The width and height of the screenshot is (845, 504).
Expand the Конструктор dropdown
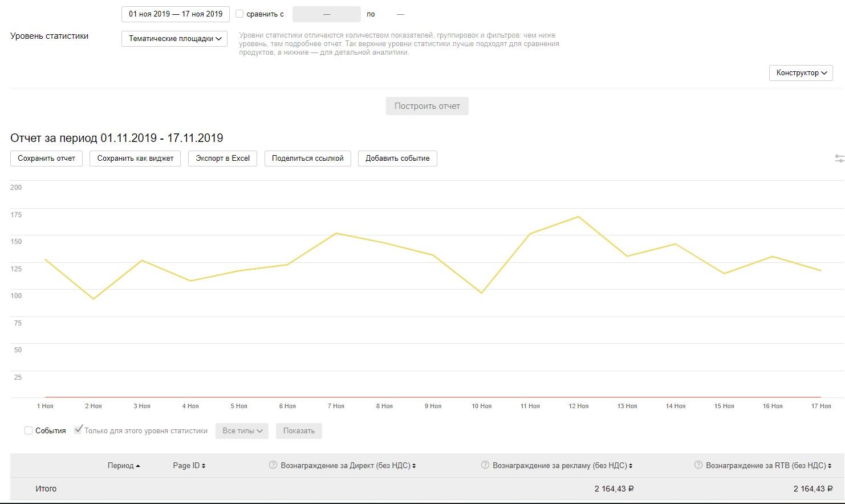pyautogui.click(x=801, y=73)
